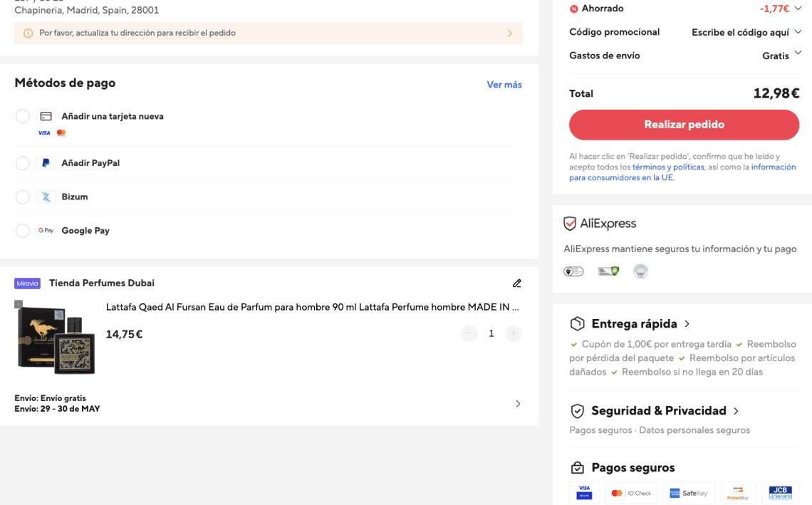The height and width of the screenshot is (505, 812).
Task: Click the Gratis shipping cost value
Action: pyautogui.click(x=775, y=56)
